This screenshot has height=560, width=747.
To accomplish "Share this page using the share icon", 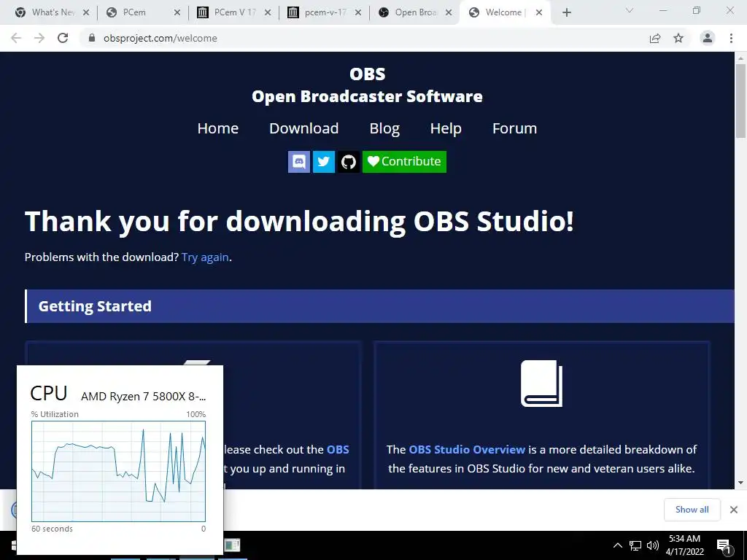I will tap(655, 38).
